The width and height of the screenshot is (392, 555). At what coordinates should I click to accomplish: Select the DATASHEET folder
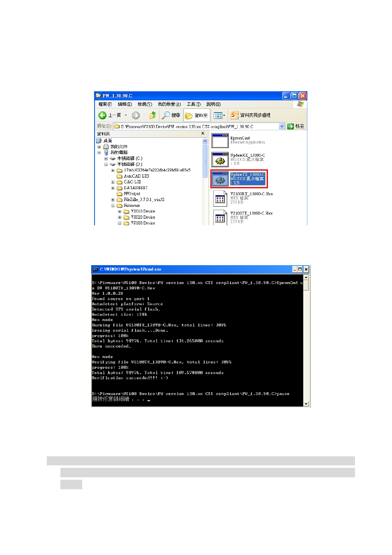(136, 188)
